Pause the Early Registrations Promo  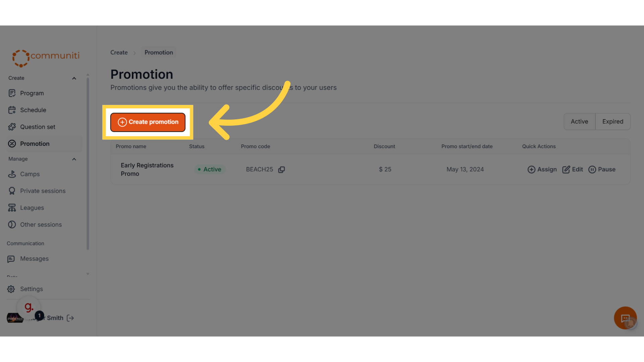[x=602, y=170]
